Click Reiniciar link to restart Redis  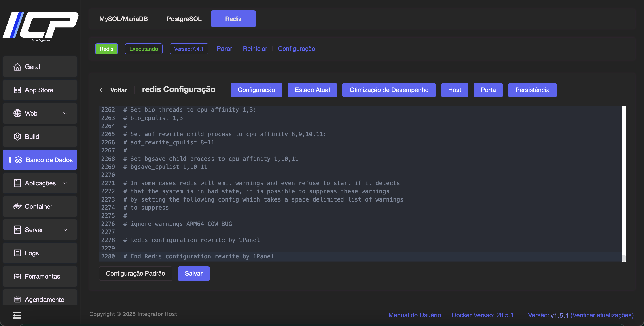pyautogui.click(x=255, y=49)
